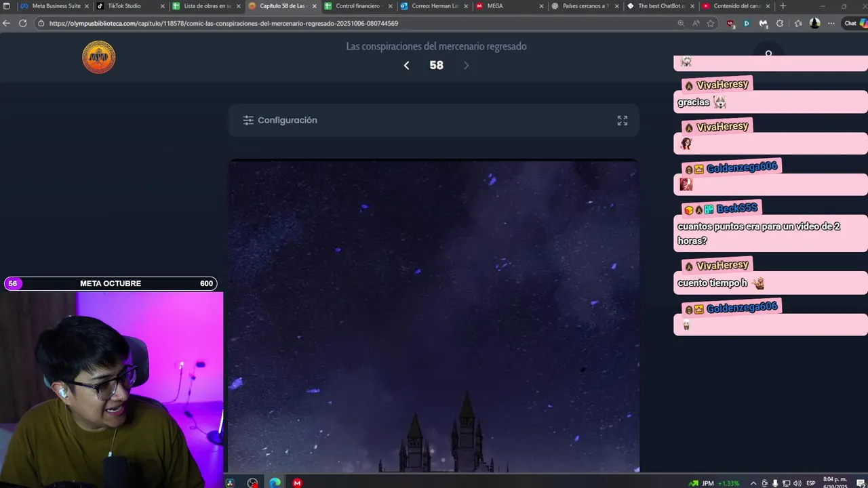Click JPM stock widget in taskbar

pos(714,483)
